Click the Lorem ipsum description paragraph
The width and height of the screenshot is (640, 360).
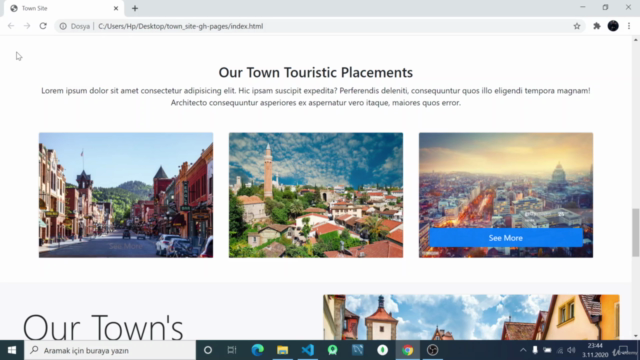pos(316,96)
